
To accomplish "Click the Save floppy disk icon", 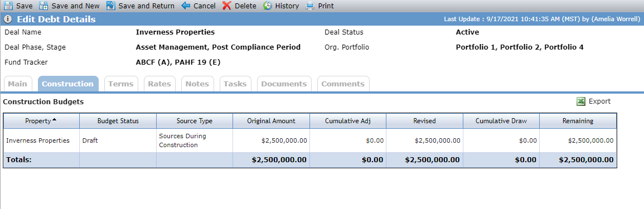I will tap(8, 6).
